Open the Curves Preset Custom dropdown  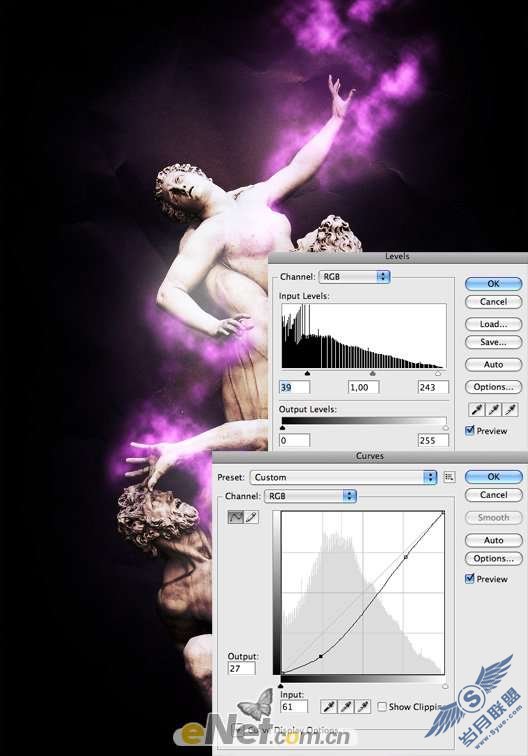[343, 477]
